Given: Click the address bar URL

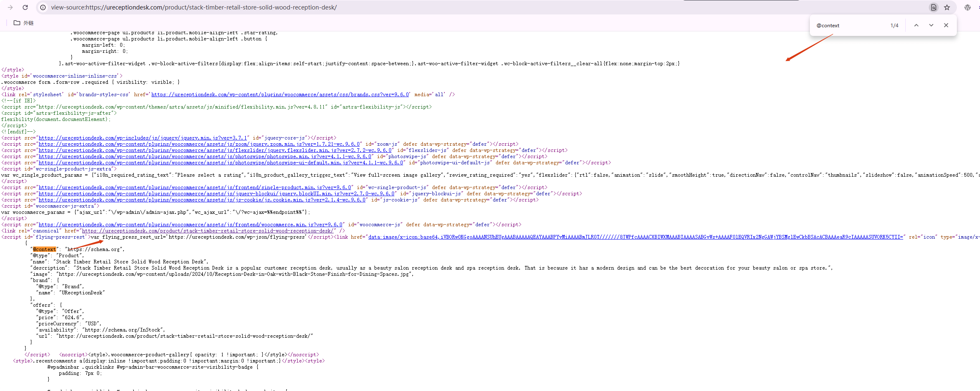Looking at the screenshot, I should [x=194, y=7].
